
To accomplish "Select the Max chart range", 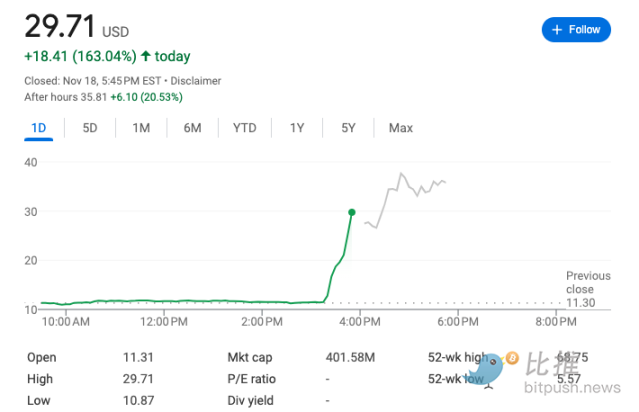I will (x=401, y=128).
